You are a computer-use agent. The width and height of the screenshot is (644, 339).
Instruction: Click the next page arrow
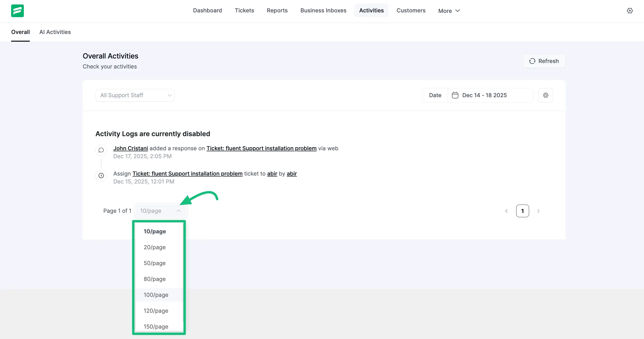click(x=539, y=211)
